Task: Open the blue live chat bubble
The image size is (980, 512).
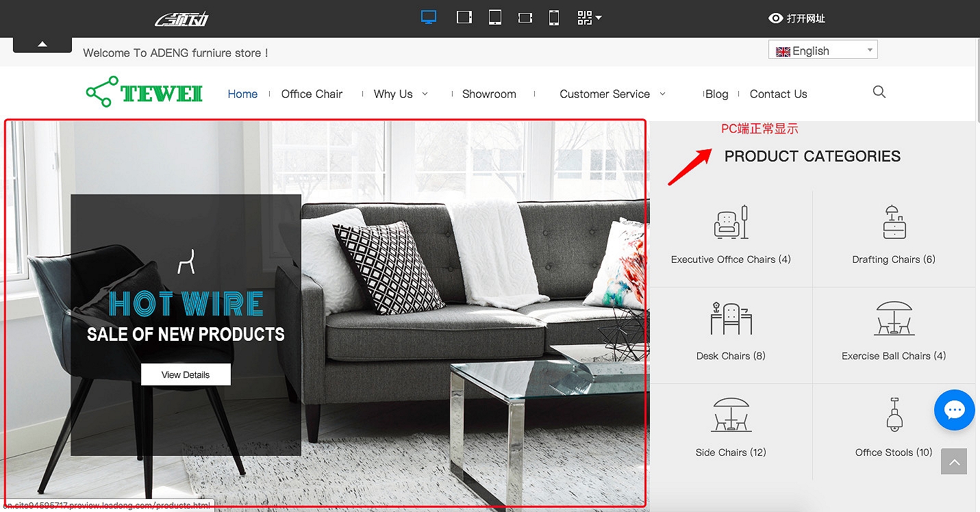Action: tap(954, 410)
